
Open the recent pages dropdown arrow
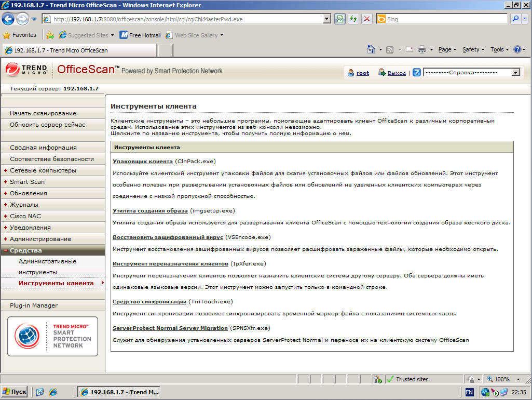(x=34, y=19)
